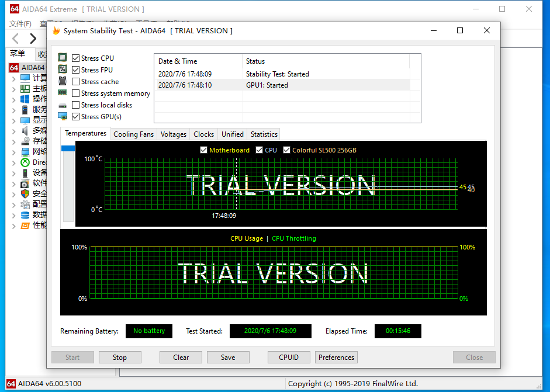This screenshot has width=550, height=392.
Task: Show the Voltages tab
Action: point(173,134)
